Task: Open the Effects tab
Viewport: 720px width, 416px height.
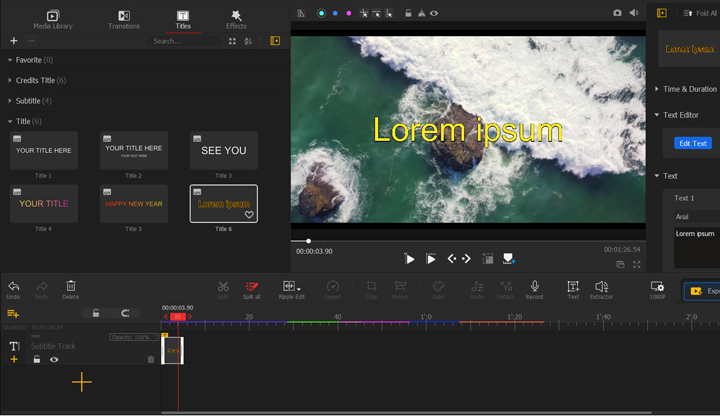Action: pyautogui.click(x=236, y=19)
